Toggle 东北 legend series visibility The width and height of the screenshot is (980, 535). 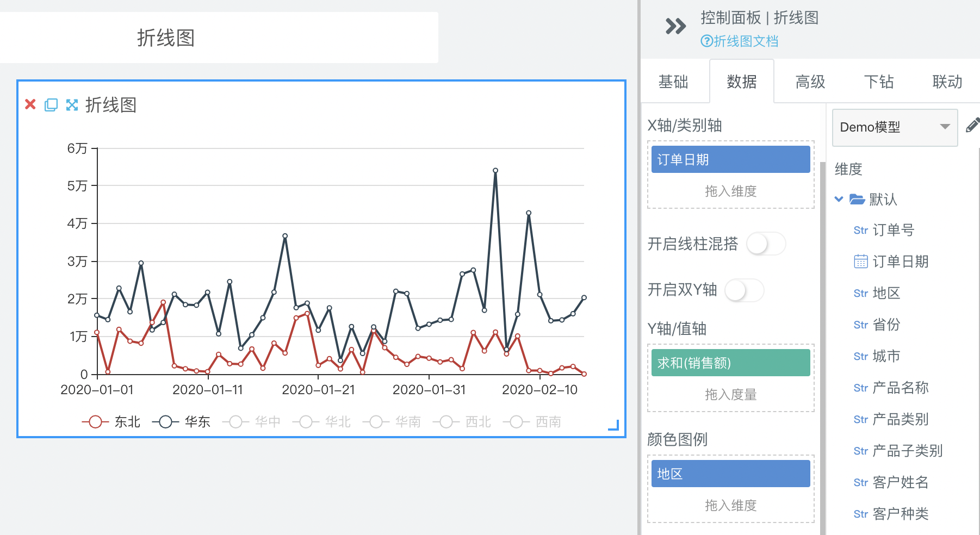[x=111, y=422]
